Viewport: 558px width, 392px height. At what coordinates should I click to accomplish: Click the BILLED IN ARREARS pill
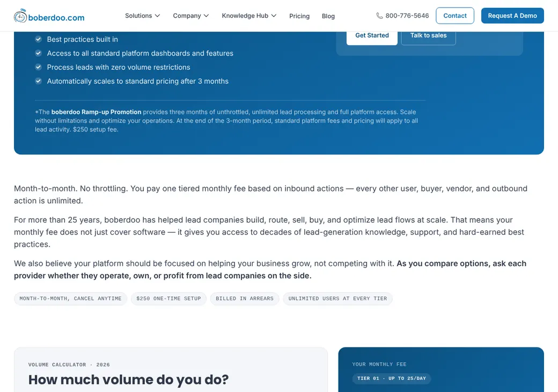click(x=245, y=299)
